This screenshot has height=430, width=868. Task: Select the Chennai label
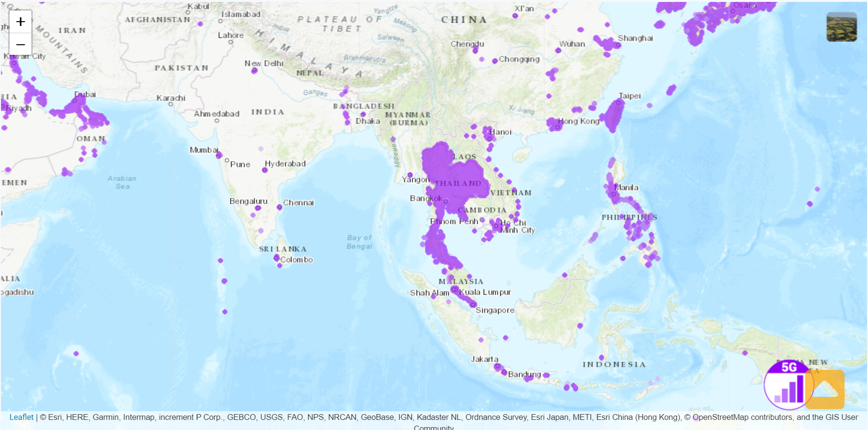coord(298,202)
